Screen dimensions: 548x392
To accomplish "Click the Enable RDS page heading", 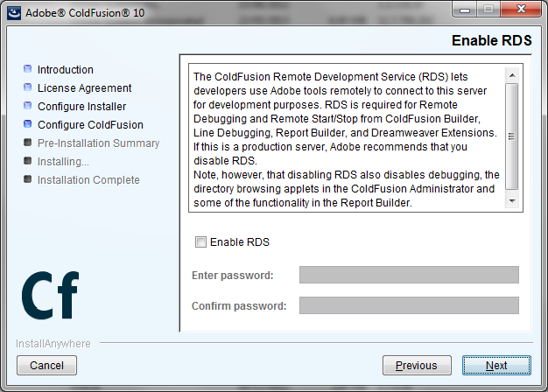I will (492, 40).
